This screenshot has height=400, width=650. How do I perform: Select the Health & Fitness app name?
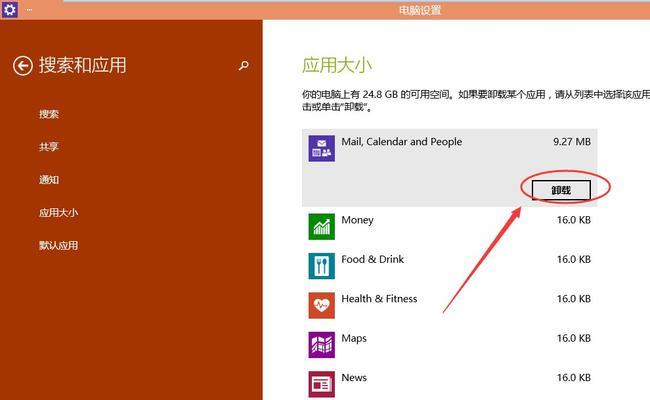[x=379, y=299]
